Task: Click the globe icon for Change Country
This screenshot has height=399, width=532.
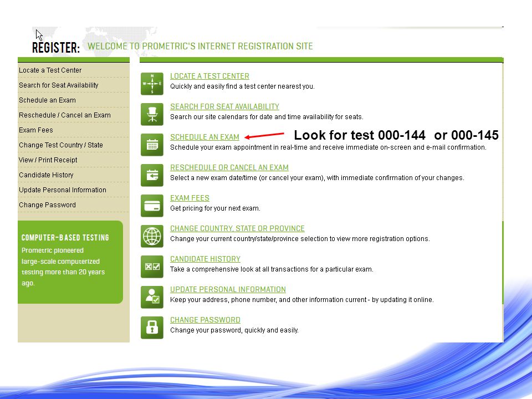Action: click(152, 236)
